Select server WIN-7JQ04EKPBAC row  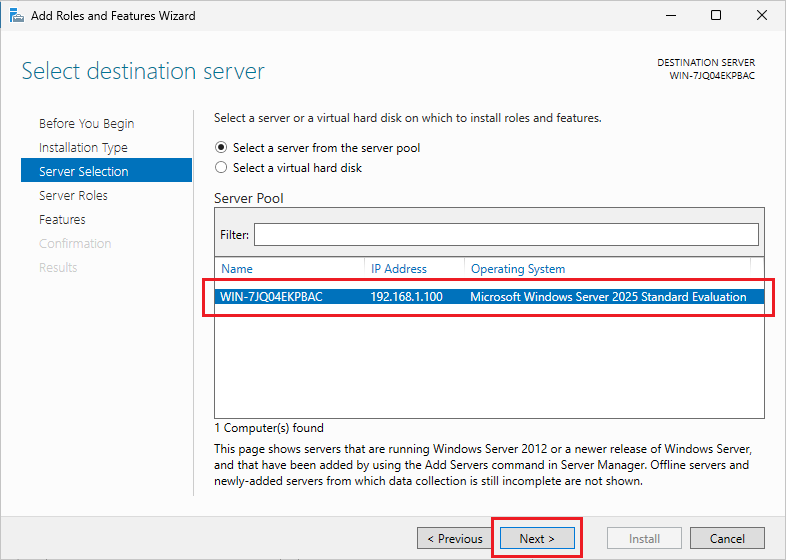pos(272,297)
